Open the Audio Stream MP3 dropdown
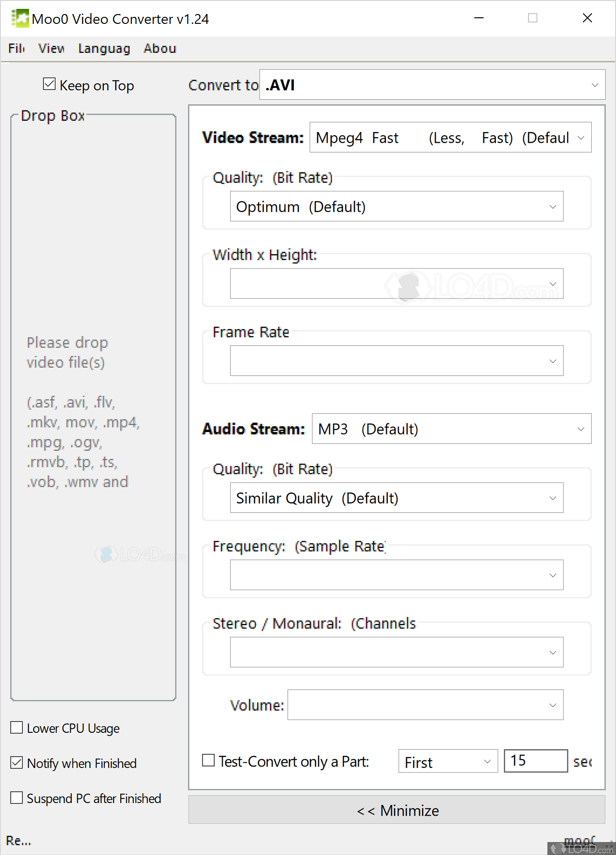The image size is (616, 855). (x=452, y=429)
